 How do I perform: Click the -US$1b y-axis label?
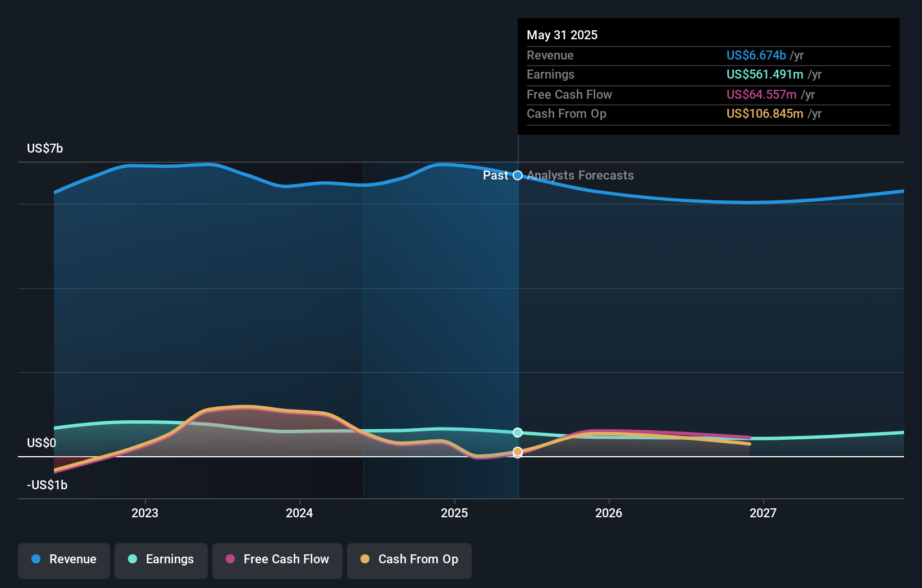click(x=47, y=485)
